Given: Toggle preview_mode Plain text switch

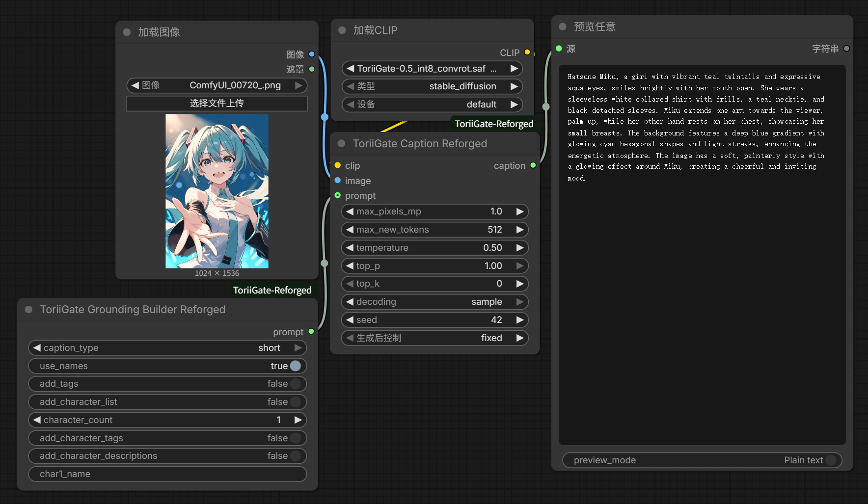Looking at the screenshot, I should (x=831, y=460).
